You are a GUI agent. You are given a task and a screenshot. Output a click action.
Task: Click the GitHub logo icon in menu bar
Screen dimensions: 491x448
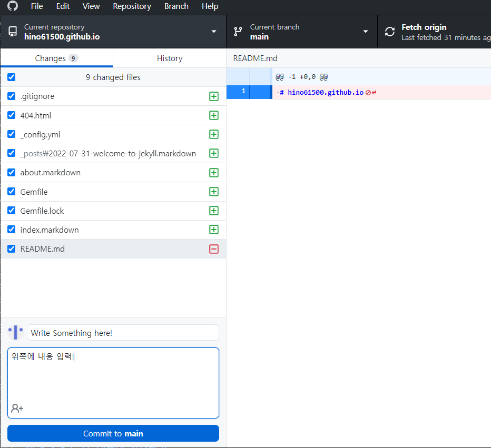click(12, 6)
